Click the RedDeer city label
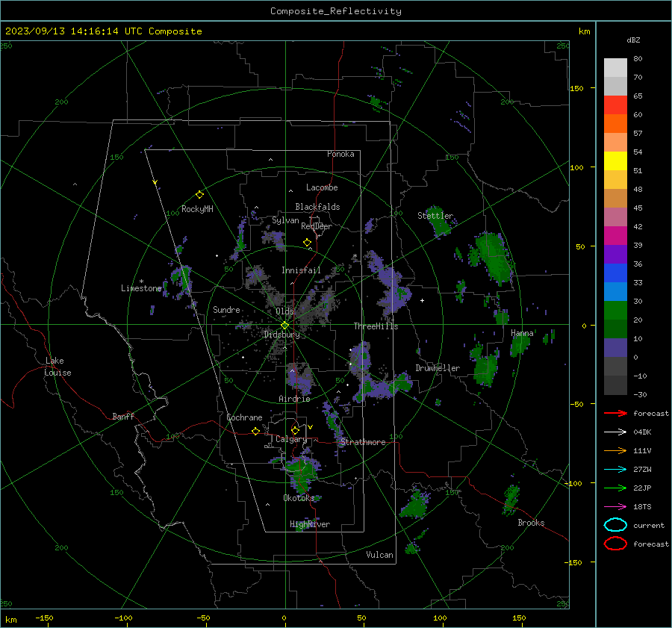Image resolution: width=672 pixels, height=628 pixels. [317, 226]
